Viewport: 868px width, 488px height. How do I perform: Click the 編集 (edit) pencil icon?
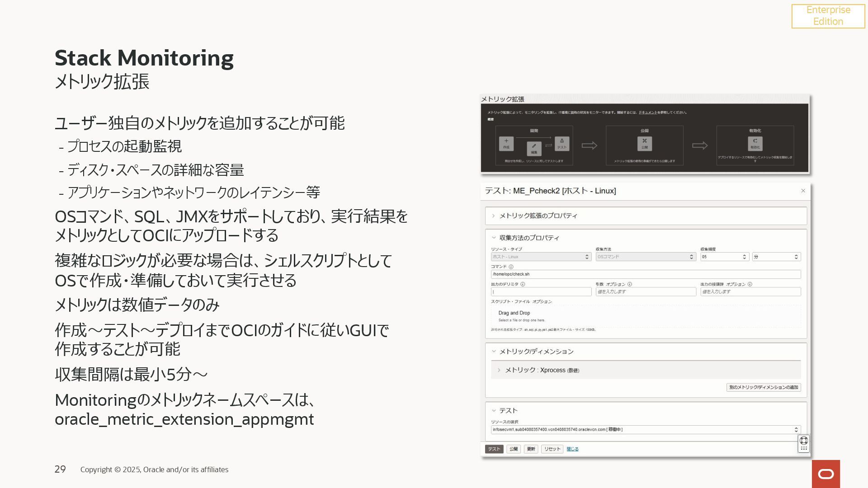tap(534, 149)
